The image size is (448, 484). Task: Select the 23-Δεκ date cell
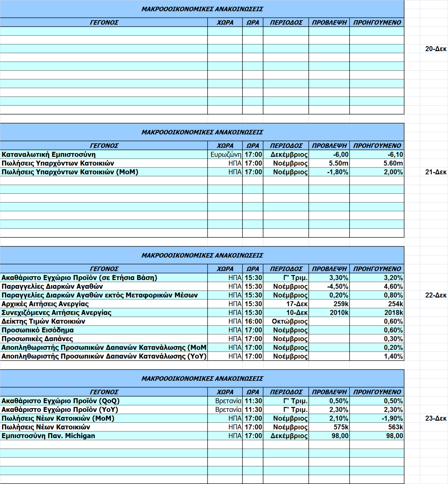click(x=434, y=418)
